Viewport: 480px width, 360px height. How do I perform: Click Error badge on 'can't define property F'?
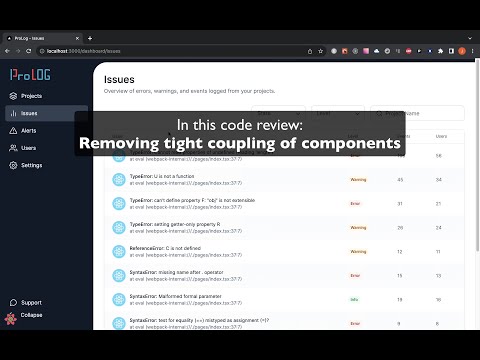355,204
